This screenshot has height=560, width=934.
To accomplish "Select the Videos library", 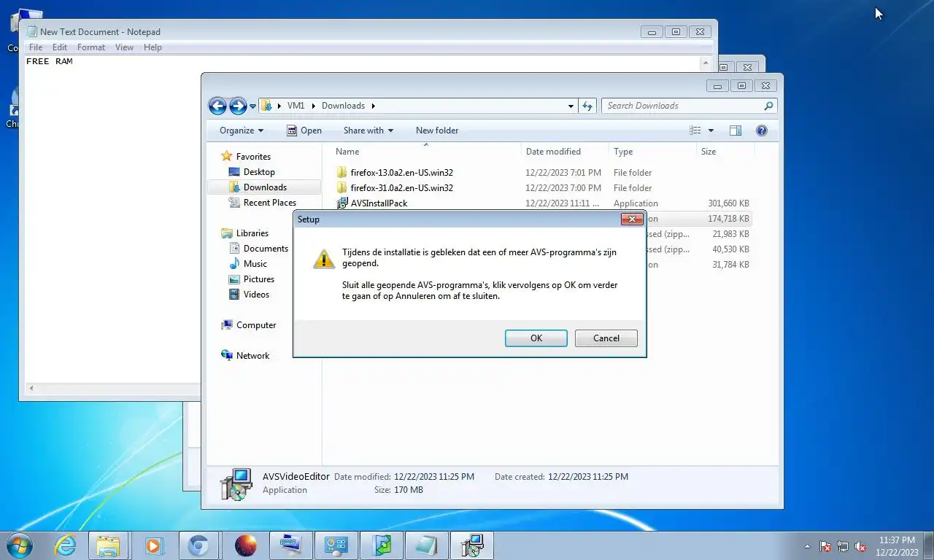I will click(x=256, y=295).
